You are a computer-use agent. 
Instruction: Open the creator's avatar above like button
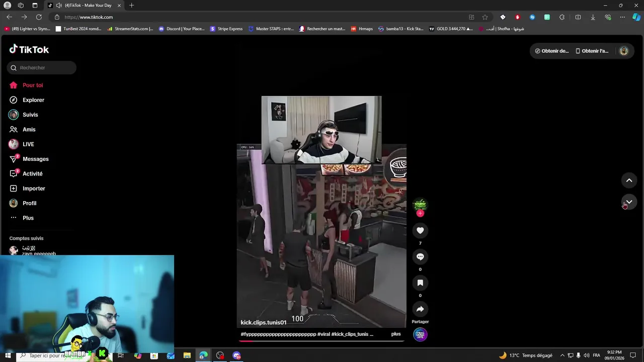(x=420, y=204)
